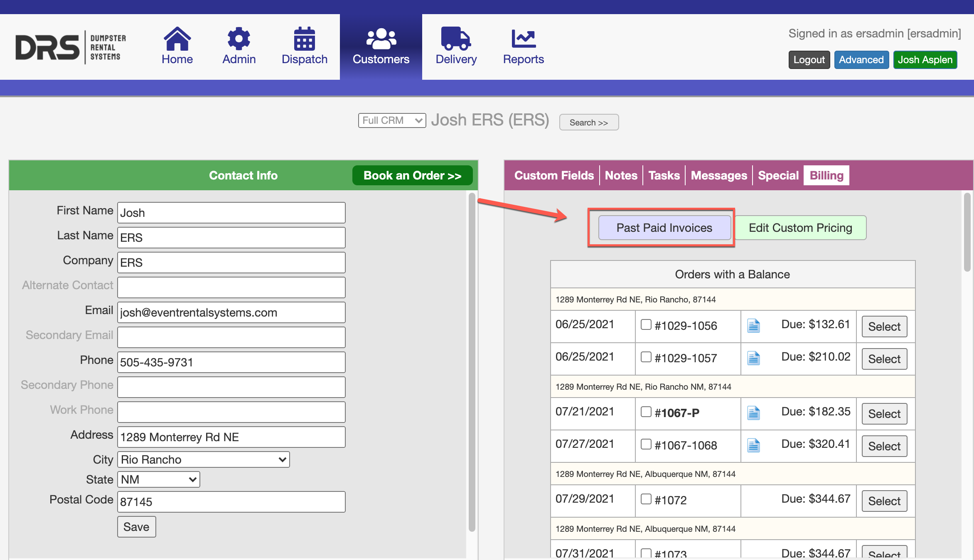Select the checkbox for order #1072
Viewport: 974px width, 560px height.
[646, 499]
